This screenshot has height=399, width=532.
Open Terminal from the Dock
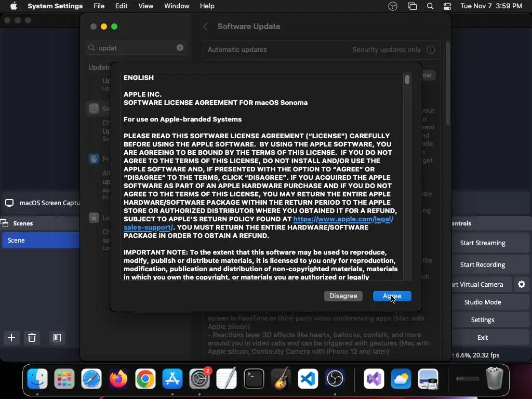coord(254,379)
